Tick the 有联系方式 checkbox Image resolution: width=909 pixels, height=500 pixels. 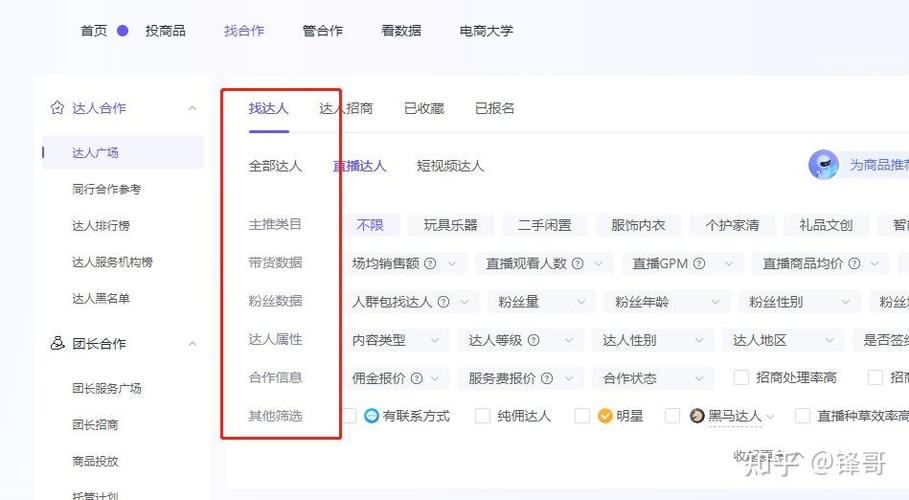349,415
